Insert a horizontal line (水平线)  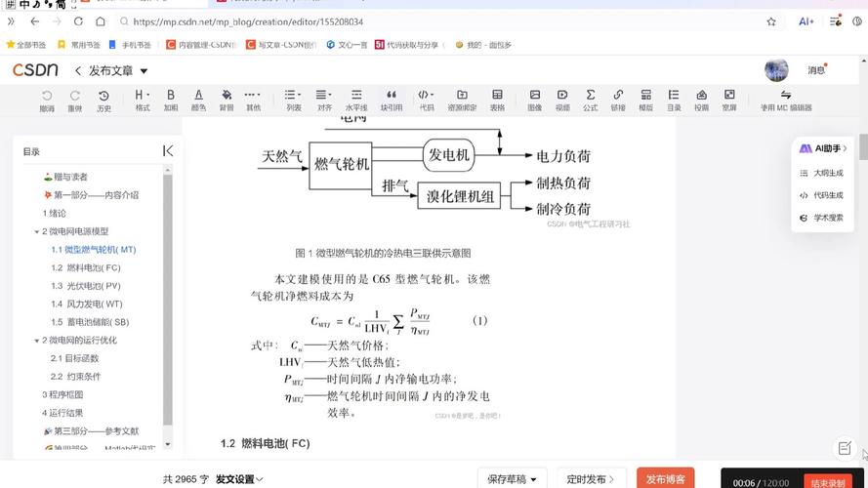click(356, 101)
